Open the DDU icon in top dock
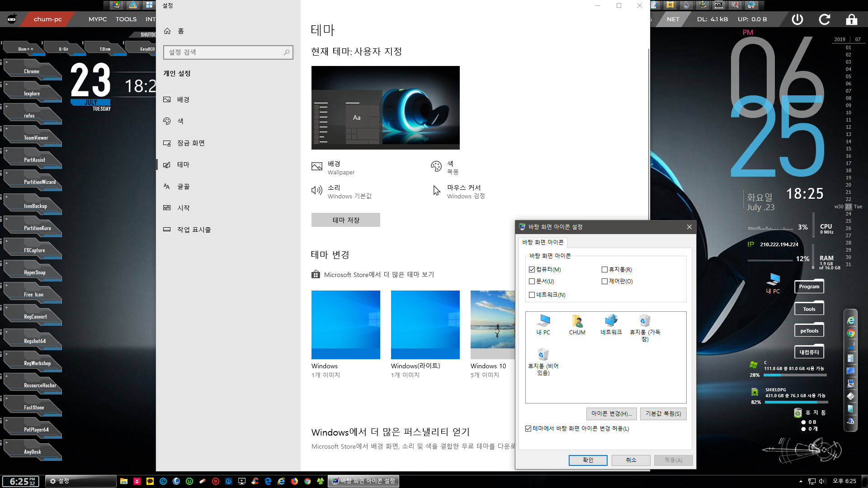This screenshot has width=868, height=488. click(x=719, y=5)
